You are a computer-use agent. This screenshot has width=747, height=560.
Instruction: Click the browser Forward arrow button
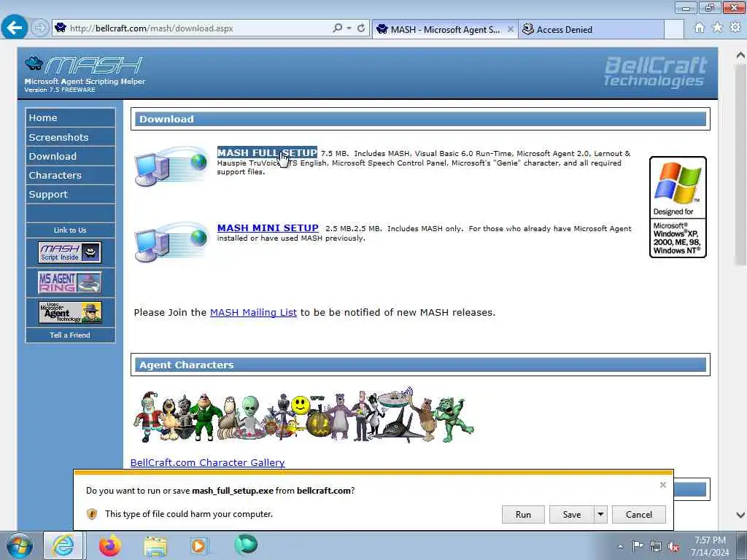[x=40, y=28]
